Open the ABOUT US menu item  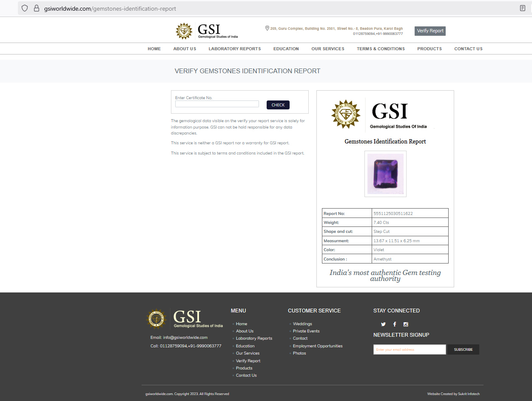pyautogui.click(x=185, y=49)
